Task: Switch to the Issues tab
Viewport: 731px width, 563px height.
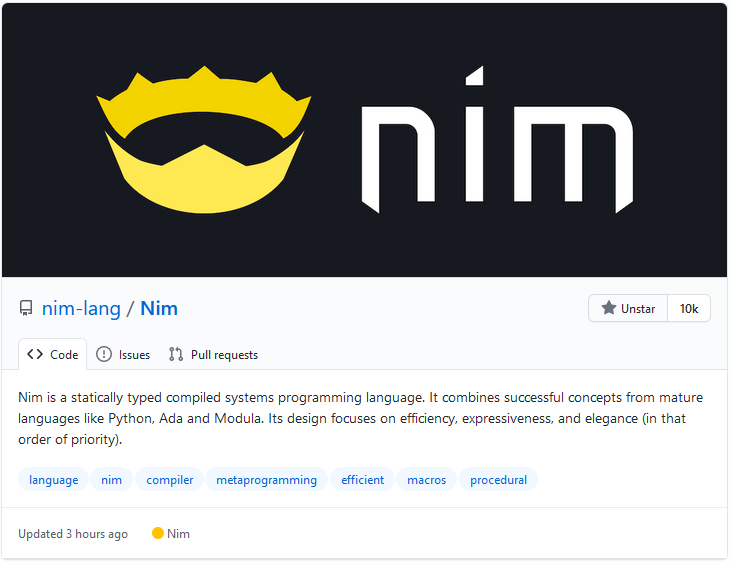Action: pos(123,354)
